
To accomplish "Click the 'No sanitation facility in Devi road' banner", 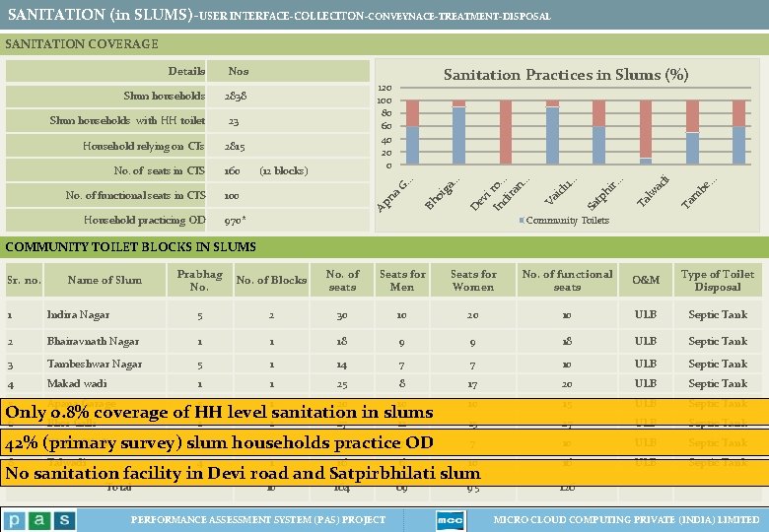I will (384, 473).
